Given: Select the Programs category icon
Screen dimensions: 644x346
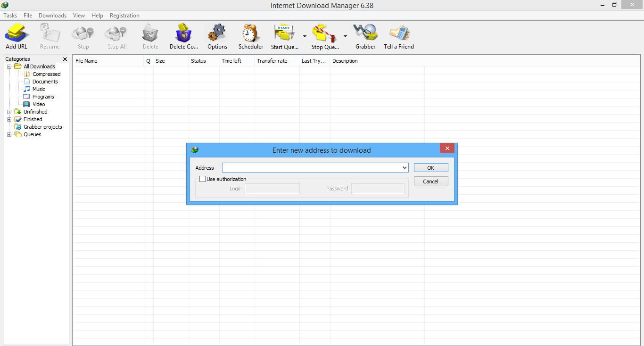Looking at the screenshot, I should [x=27, y=97].
